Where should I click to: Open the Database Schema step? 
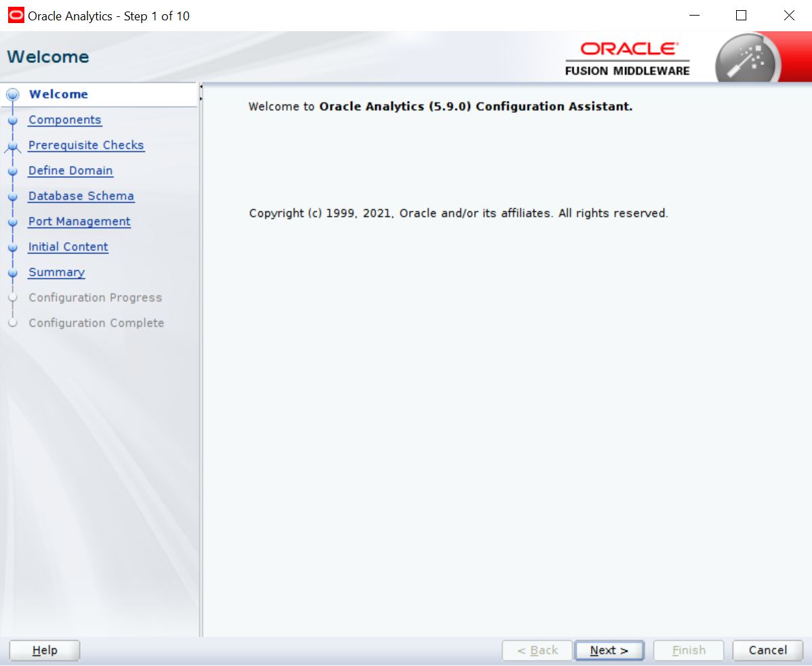point(81,196)
